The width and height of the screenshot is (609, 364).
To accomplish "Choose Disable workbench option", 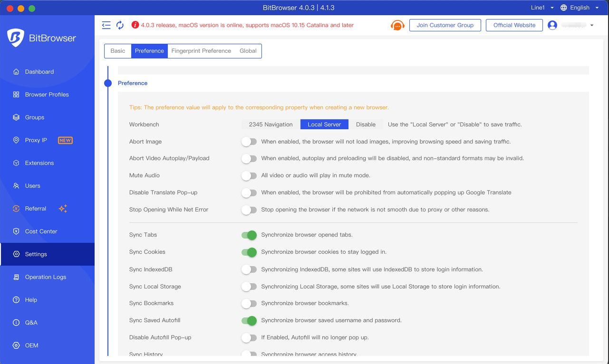I will (366, 125).
